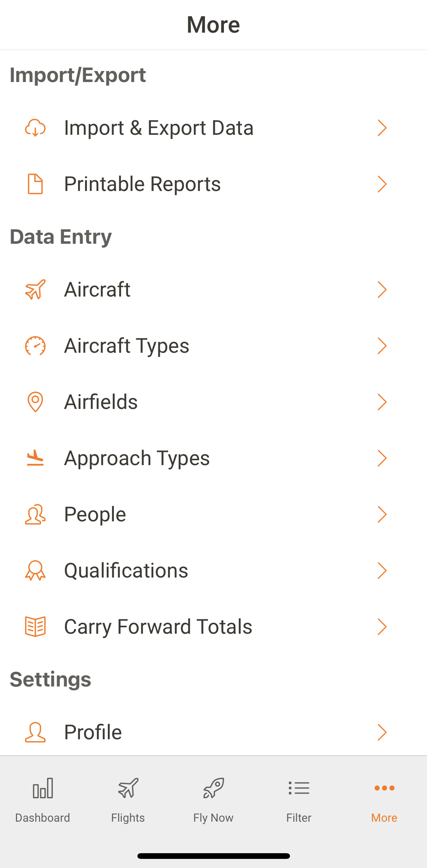Viewport: 427px width, 868px height.
Task: Open the Carry Forward Totals entry
Action: tap(158, 627)
